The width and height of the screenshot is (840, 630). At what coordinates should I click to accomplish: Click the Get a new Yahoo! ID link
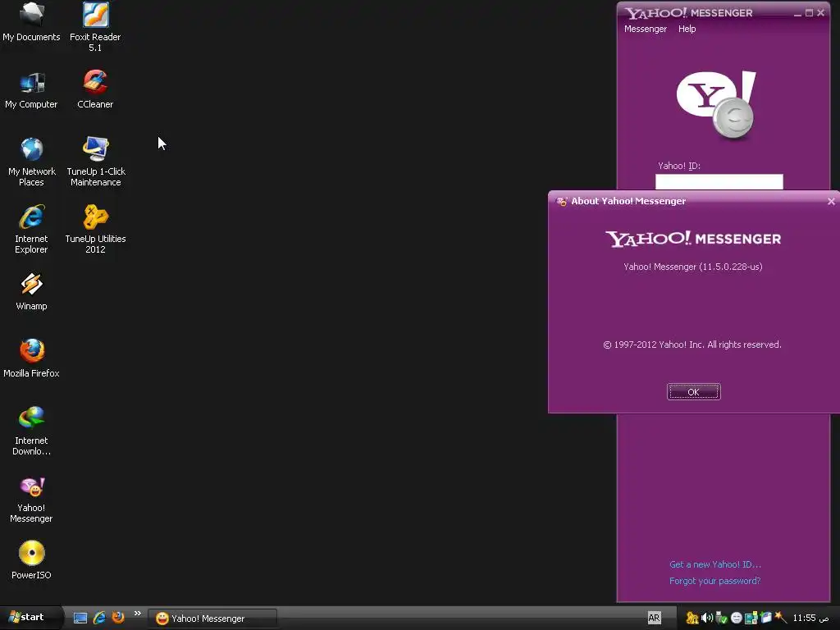(x=715, y=564)
